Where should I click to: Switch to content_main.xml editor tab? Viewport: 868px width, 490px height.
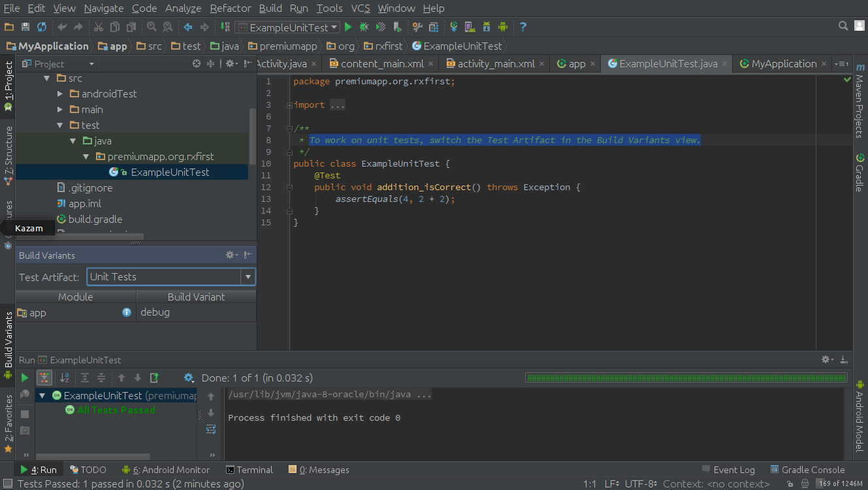click(x=382, y=63)
